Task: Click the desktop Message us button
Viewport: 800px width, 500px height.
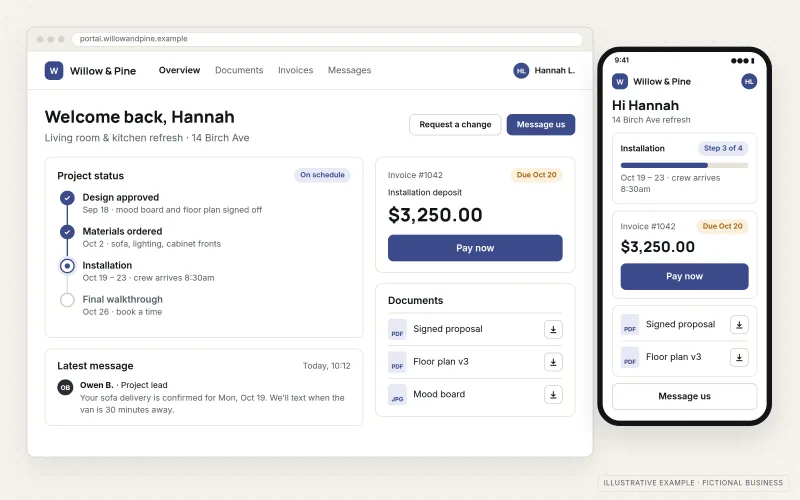Action: [x=541, y=124]
